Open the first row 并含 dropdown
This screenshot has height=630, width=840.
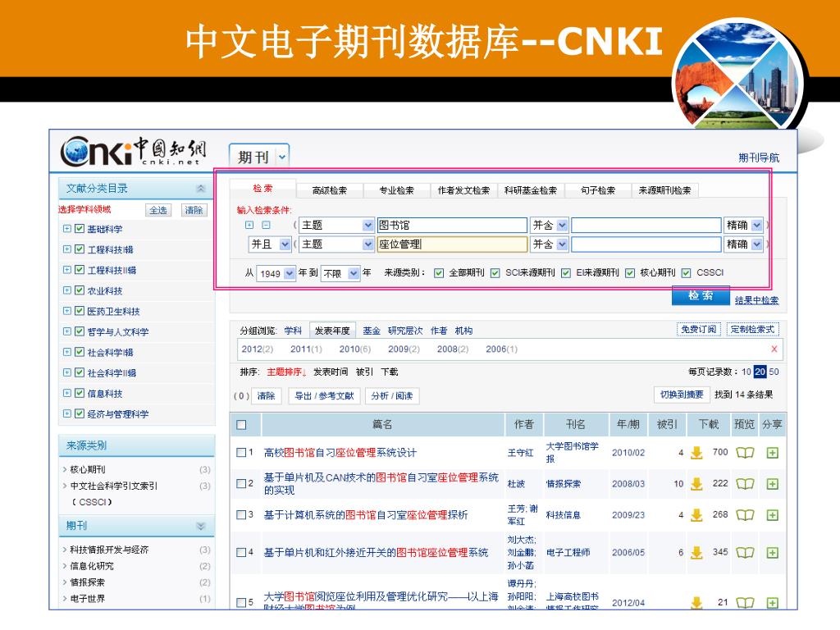(562, 226)
